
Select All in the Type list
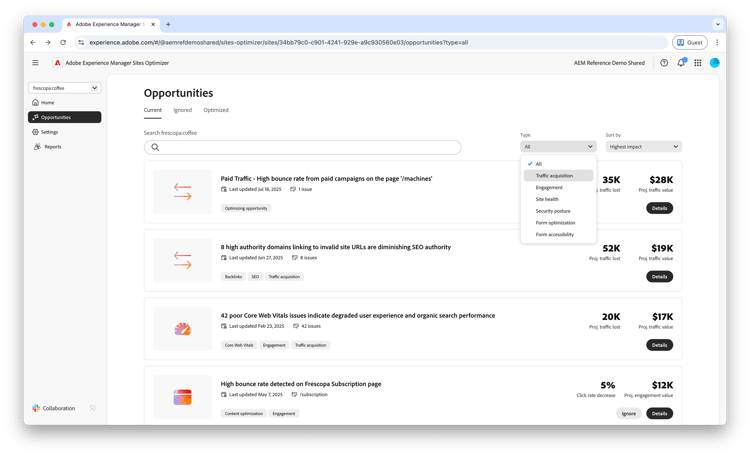pyautogui.click(x=558, y=164)
